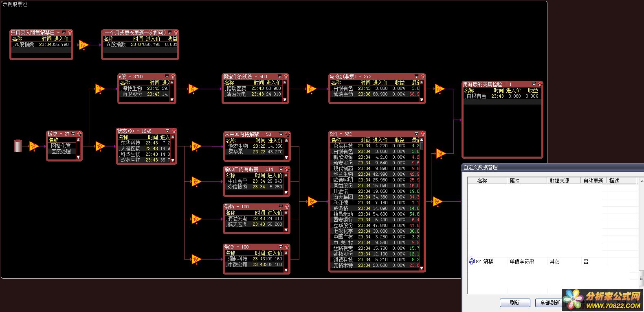Click S池 list scrollbar down arrow
This screenshot has width=644, height=312.
tap(422, 268)
